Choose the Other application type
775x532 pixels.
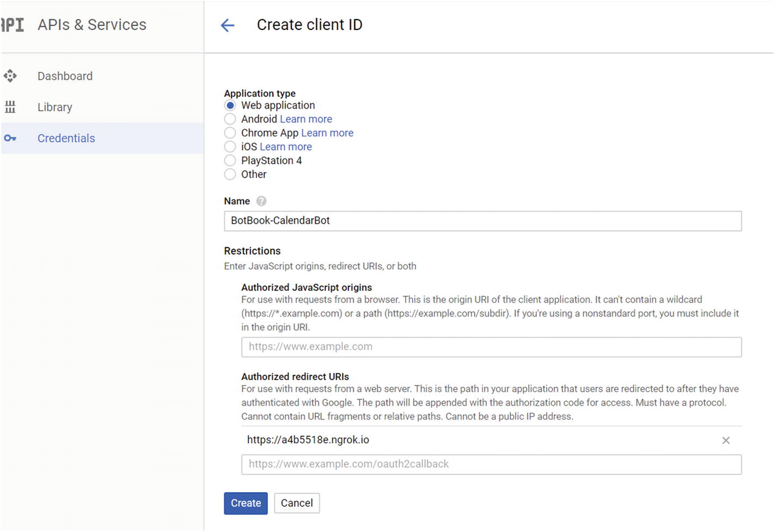[230, 175]
